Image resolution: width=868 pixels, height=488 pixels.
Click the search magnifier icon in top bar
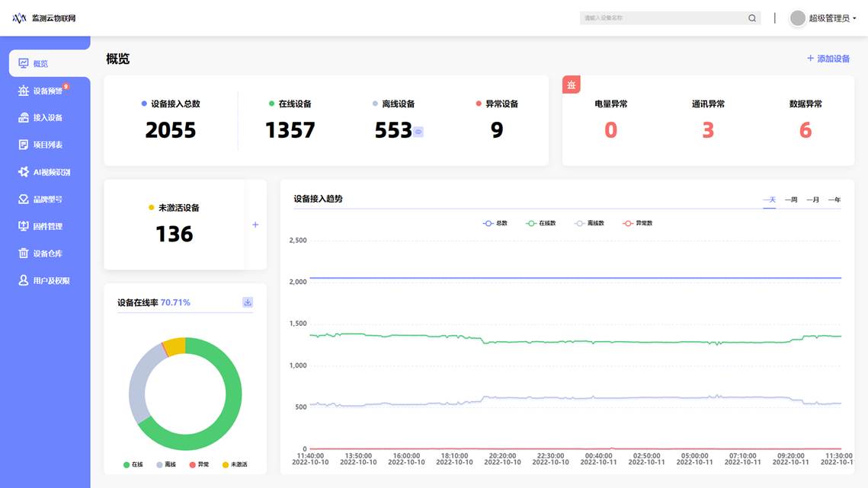point(752,18)
